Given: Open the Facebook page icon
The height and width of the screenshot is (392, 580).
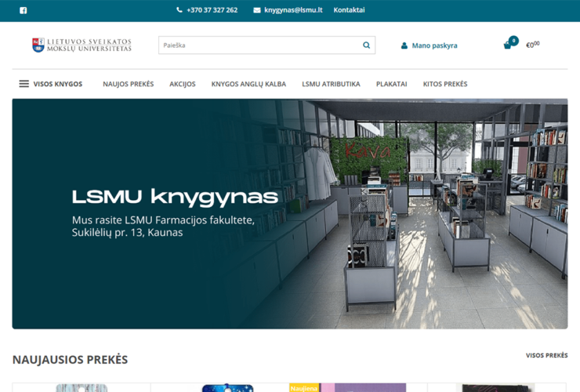Looking at the screenshot, I should click(23, 10).
